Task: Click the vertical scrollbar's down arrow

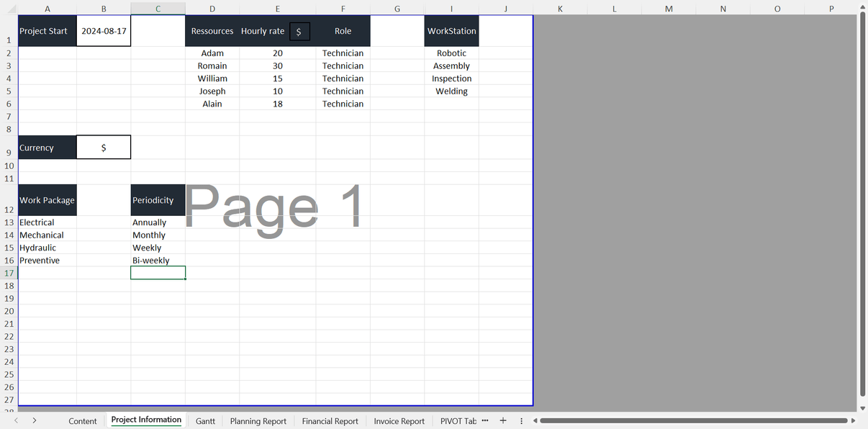Action: coord(862,407)
